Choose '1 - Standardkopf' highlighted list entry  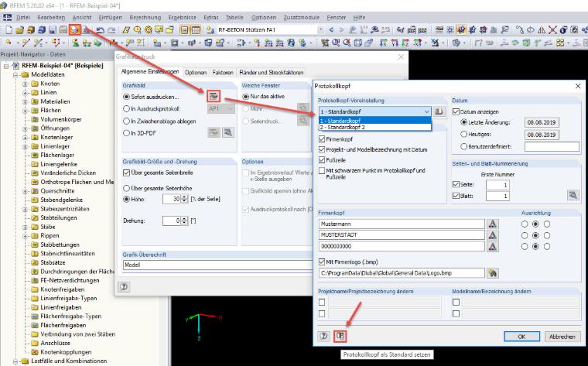tap(375, 121)
